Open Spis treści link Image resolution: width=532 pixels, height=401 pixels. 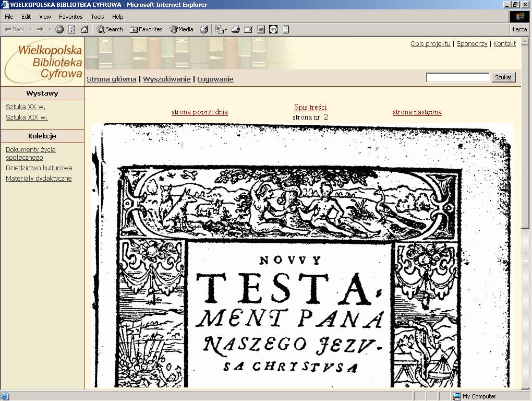[310, 107]
